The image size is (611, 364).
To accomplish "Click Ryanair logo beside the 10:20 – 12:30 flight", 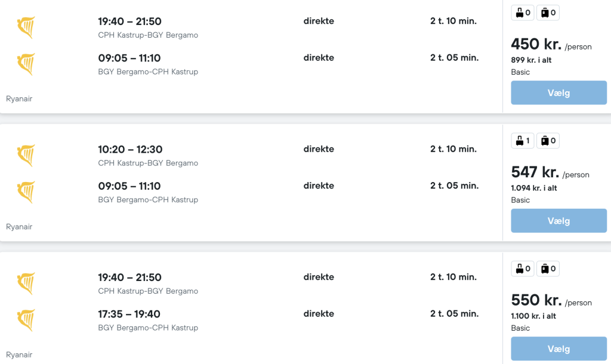I will [26, 155].
